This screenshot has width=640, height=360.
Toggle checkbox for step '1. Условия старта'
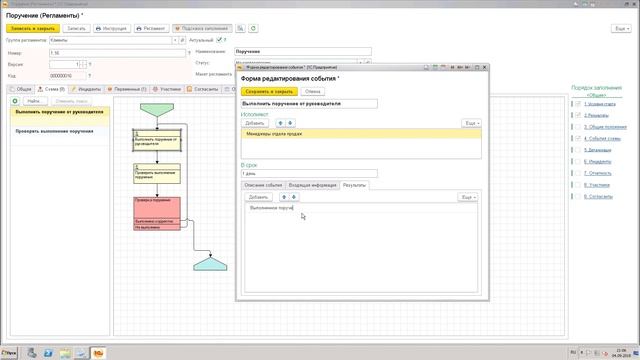pyautogui.click(x=578, y=104)
